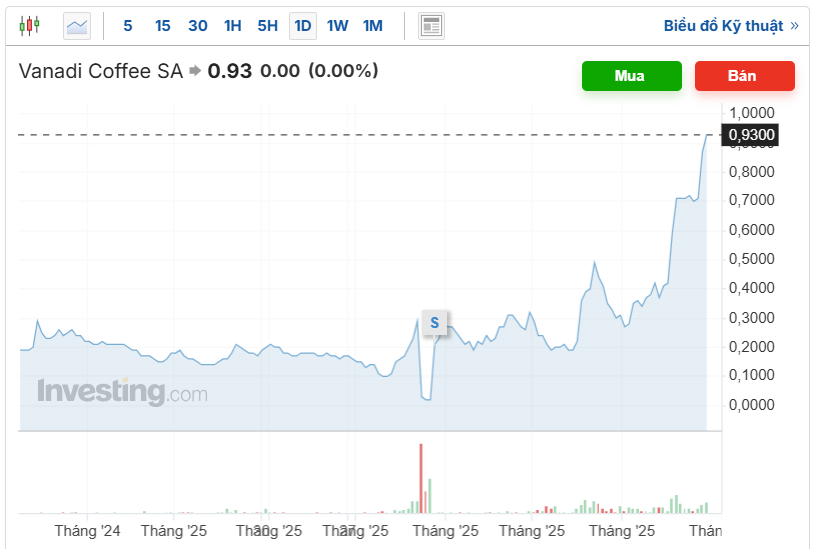813x549 pixels.
Task: Switch to 1H timeframe
Action: point(233,26)
